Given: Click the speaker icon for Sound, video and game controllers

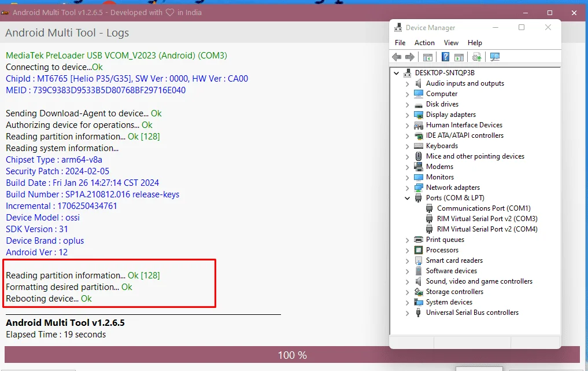Looking at the screenshot, I should coord(419,281).
